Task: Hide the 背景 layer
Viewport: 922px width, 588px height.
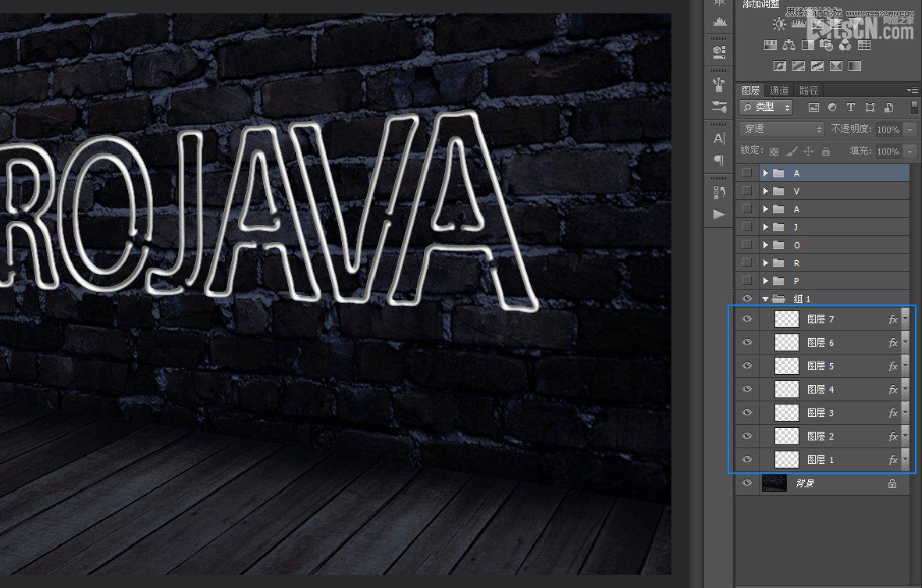Action: [747, 483]
